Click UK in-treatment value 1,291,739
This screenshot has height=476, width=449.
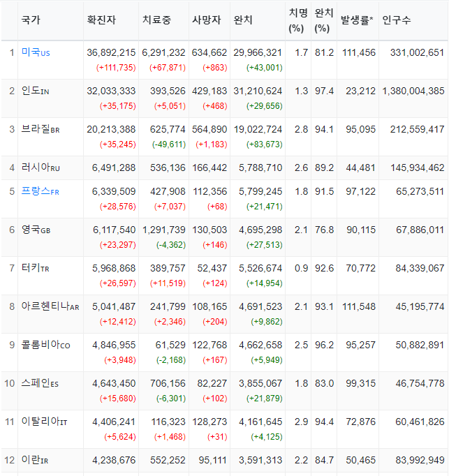(164, 230)
